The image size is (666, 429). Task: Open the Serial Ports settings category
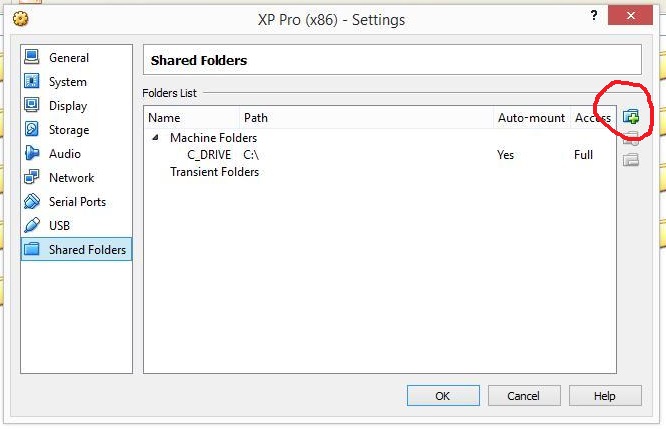pyautogui.click(x=77, y=202)
